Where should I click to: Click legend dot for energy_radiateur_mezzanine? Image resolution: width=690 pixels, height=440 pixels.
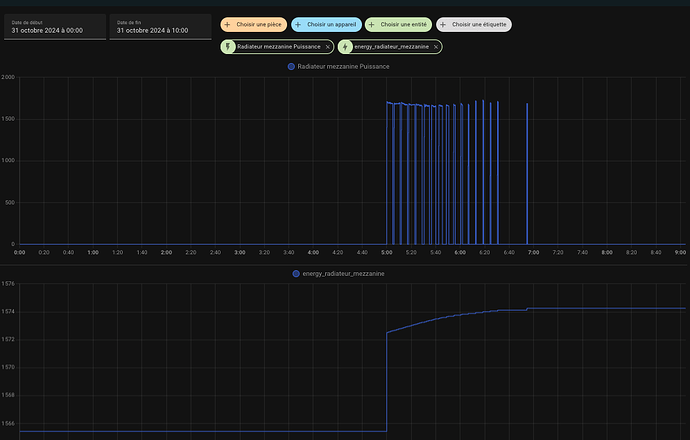(x=296, y=274)
